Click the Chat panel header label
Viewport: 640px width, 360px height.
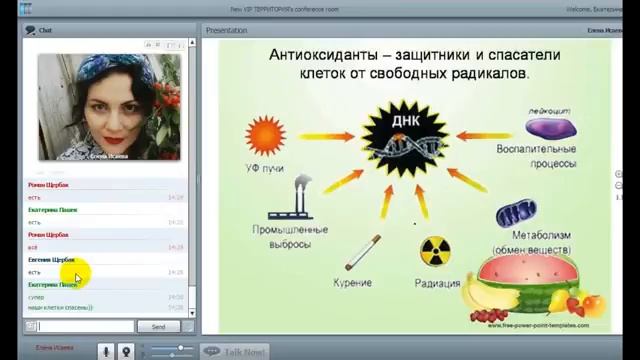tap(45, 30)
